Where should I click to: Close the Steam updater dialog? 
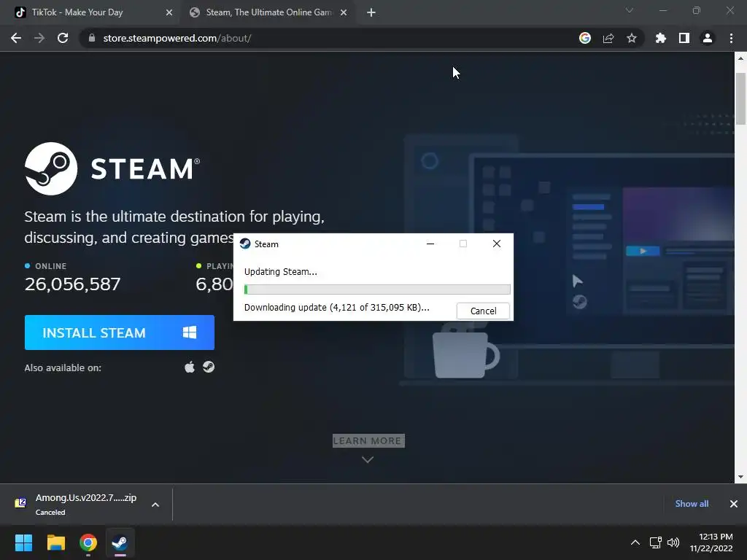[x=496, y=244]
